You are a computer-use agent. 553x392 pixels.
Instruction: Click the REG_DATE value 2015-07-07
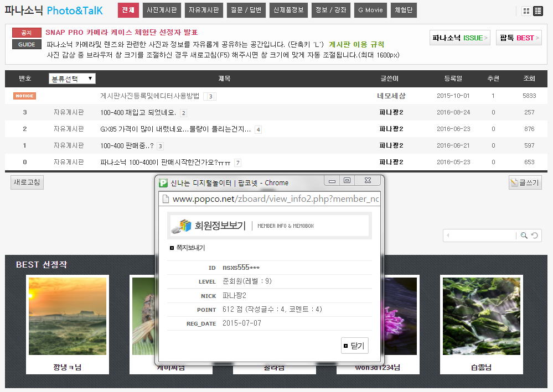pos(241,323)
